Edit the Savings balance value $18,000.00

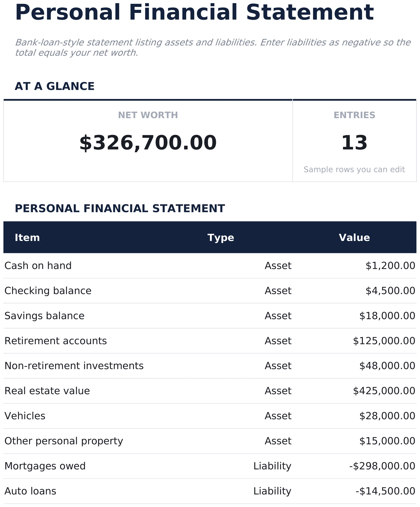tap(387, 316)
